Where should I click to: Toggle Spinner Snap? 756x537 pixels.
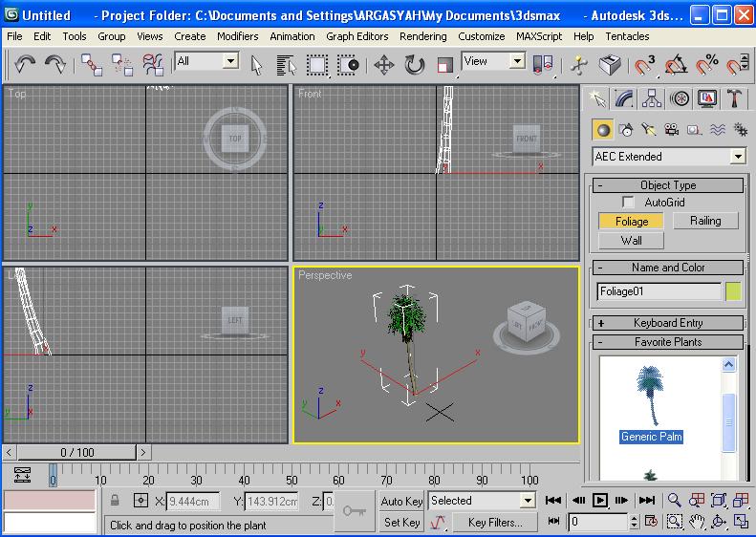(738, 65)
